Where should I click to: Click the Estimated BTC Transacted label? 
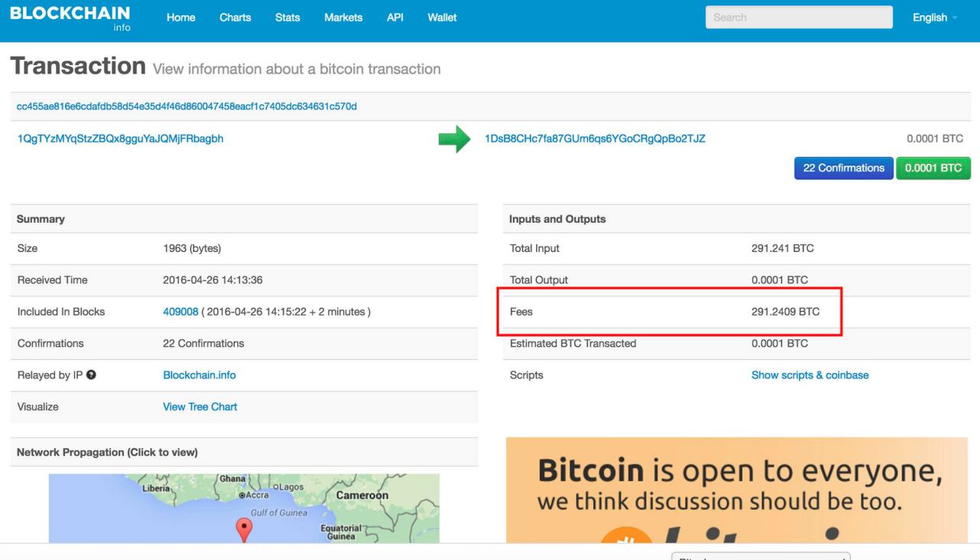coord(573,343)
